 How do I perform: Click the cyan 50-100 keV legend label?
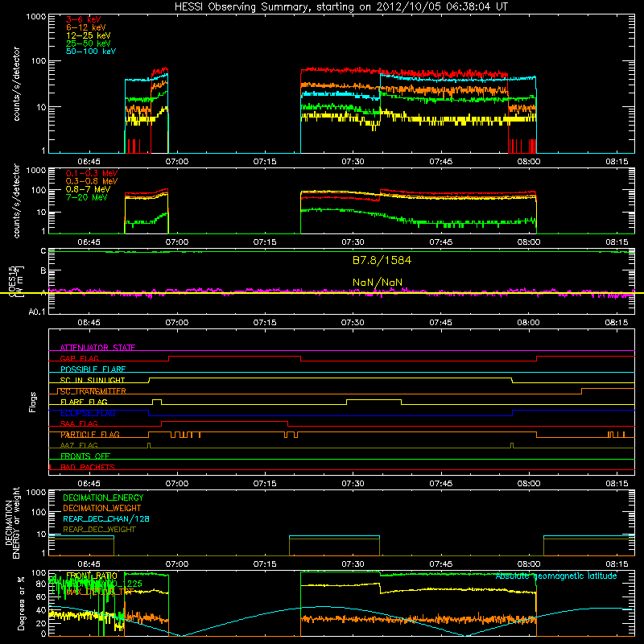coord(91,51)
